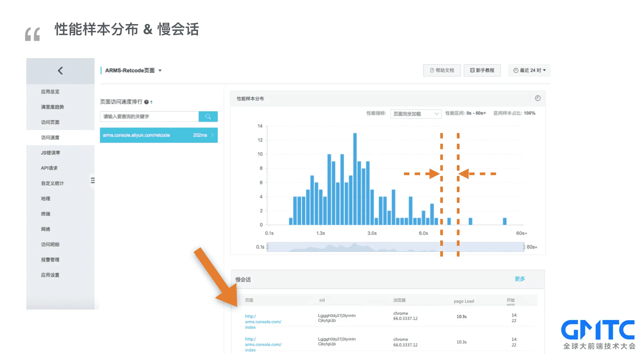Select API requests in sidebar
This screenshot has width=644, height=361.
(x=49, y=168)
